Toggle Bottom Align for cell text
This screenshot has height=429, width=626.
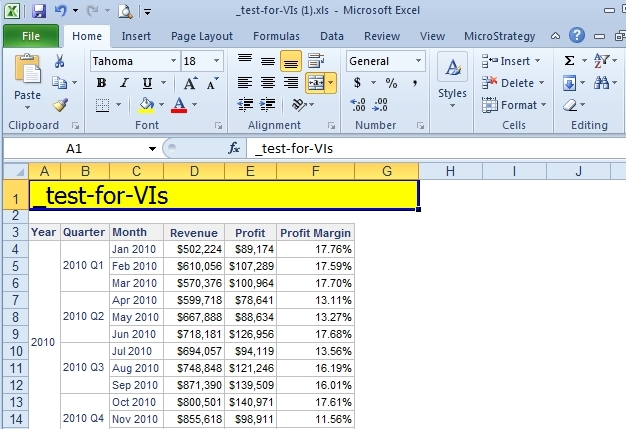coord(291,62)
